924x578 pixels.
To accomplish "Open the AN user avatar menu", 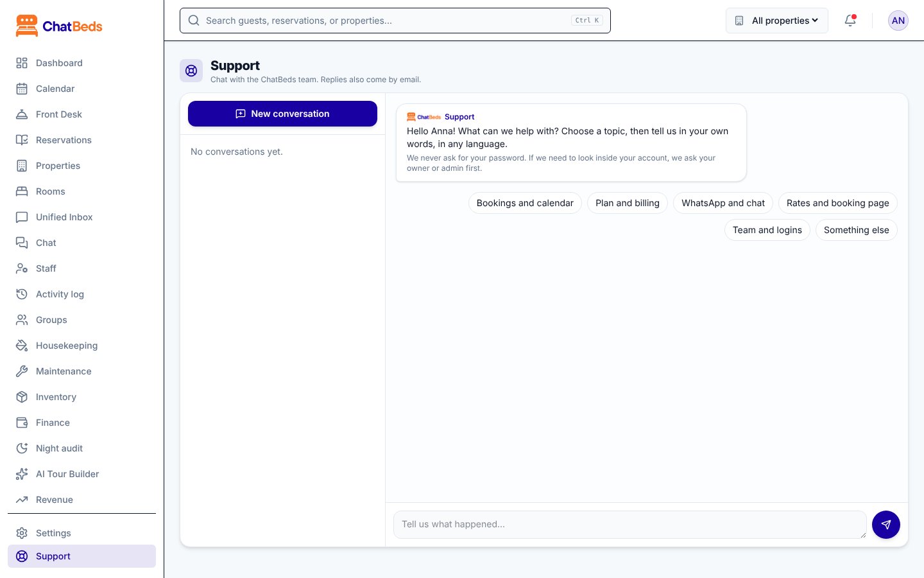I will tap(898, 21).
